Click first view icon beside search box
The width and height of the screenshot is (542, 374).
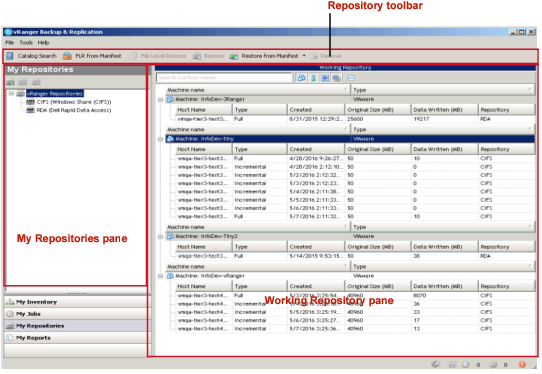click(x=301, y=78)
